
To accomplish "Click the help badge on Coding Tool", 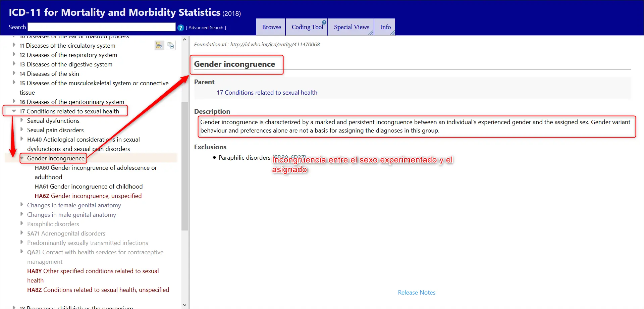I will (x=324, y=22).
